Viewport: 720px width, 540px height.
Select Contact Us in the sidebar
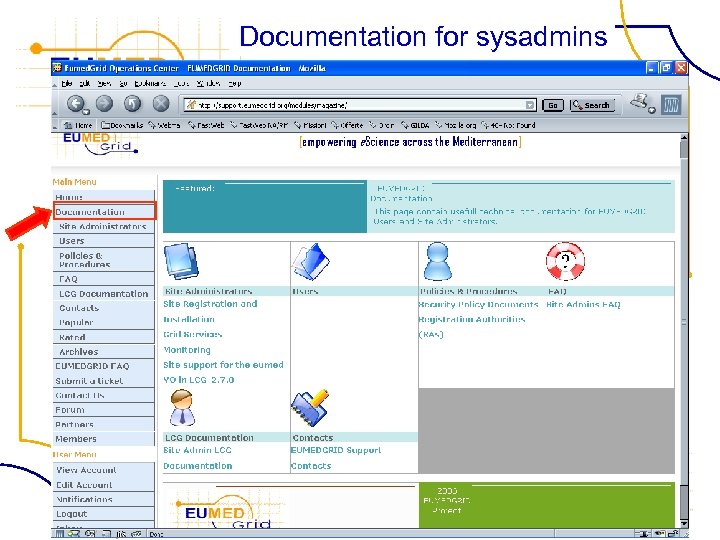pyautogui.click(x=104, y=395)
